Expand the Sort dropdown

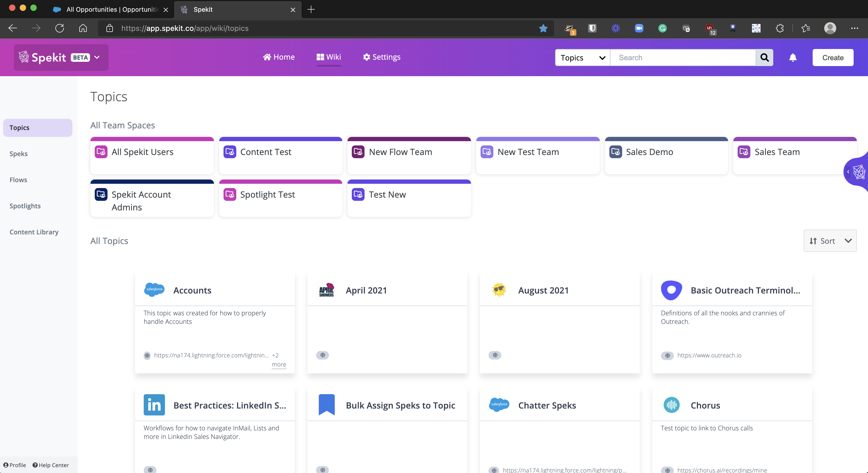[x=830, y=241]
